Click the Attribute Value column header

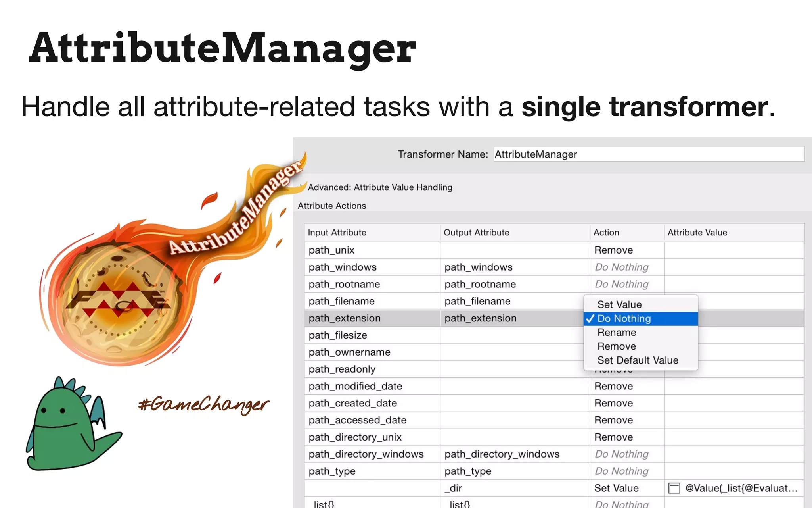pos(734,233)
